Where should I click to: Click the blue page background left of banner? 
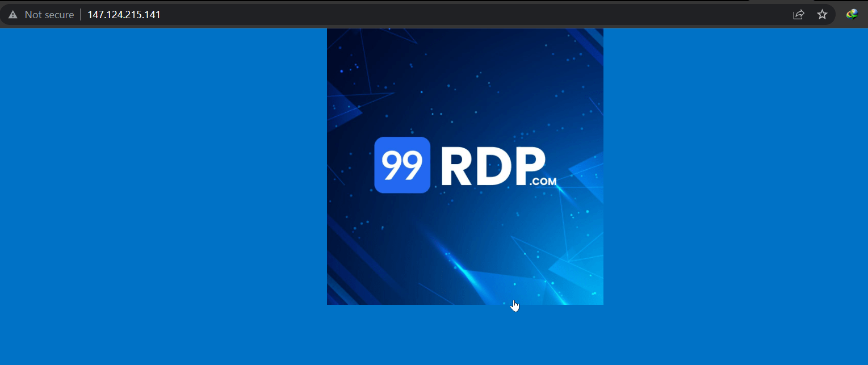(x=165, y=170)
